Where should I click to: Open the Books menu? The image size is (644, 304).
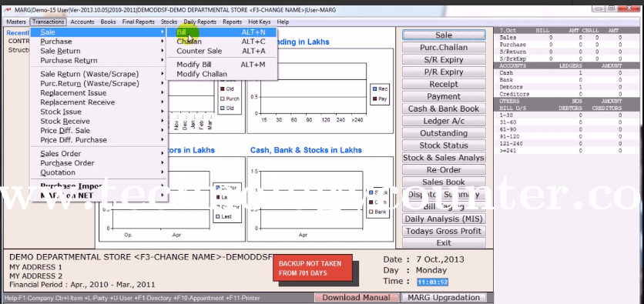click(108, 22)
